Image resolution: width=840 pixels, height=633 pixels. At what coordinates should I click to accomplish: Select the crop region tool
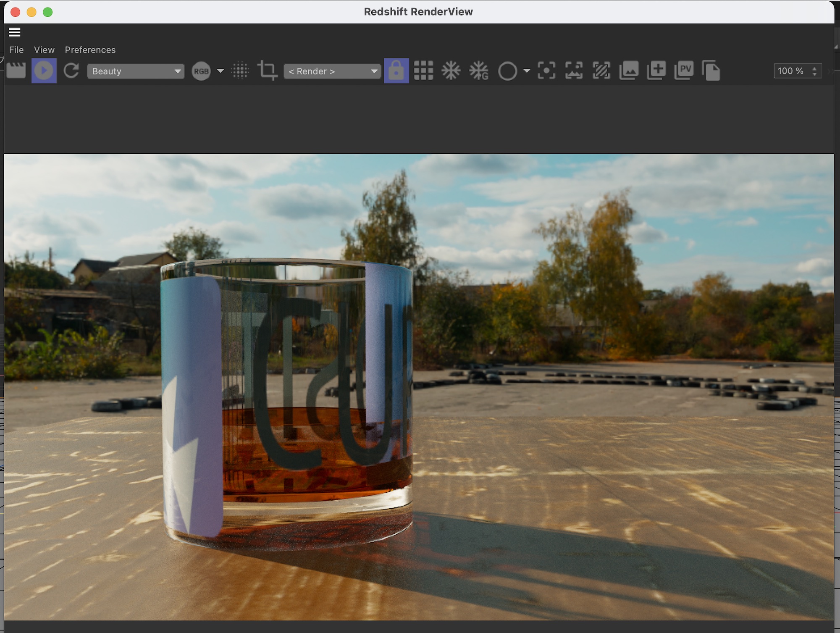click(267, 71)
